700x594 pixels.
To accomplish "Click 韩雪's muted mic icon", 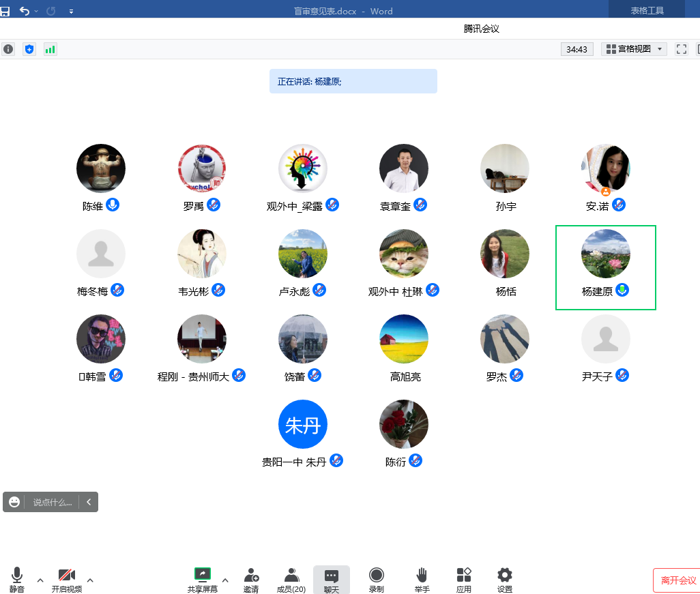I will [115, 375].
